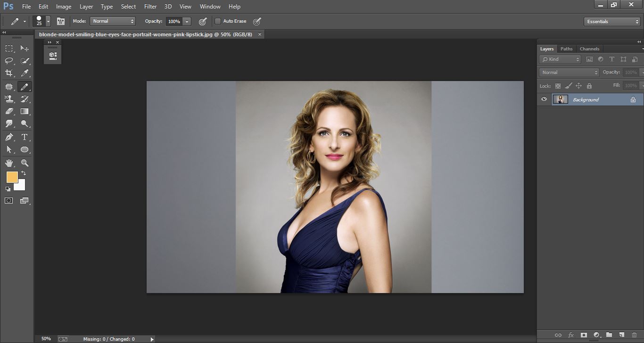Open the foreground color swatch
This screenshot has width=644, height=343.
(11, 178)
